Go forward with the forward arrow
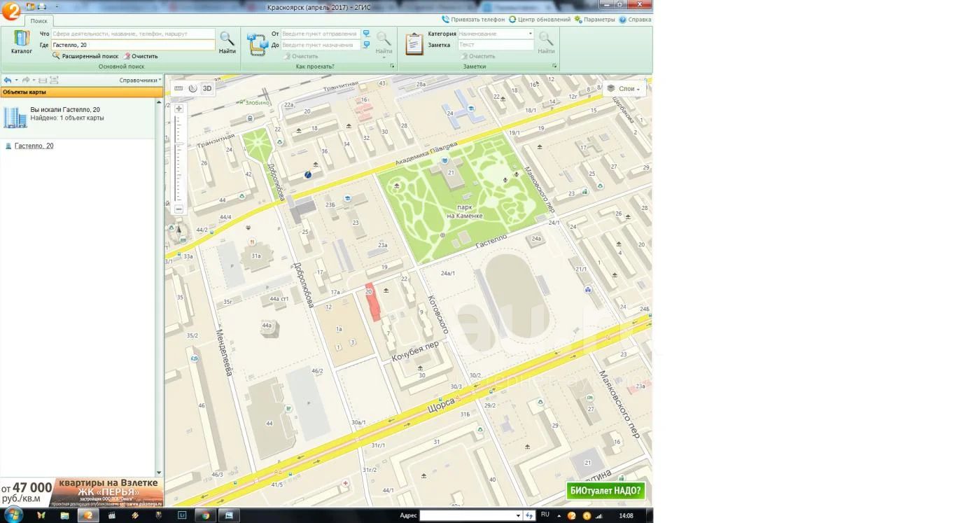Screen dimensions: 980x523 tap(26, 80)
